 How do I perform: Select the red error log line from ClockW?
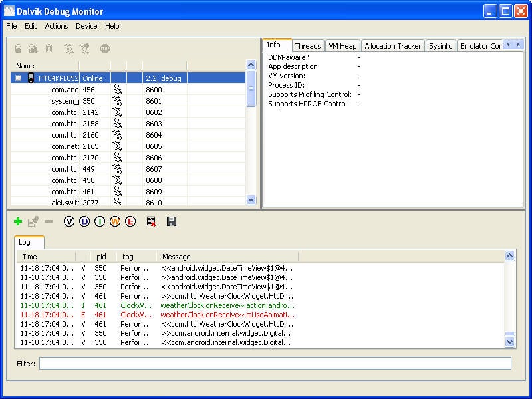[260, 315]
